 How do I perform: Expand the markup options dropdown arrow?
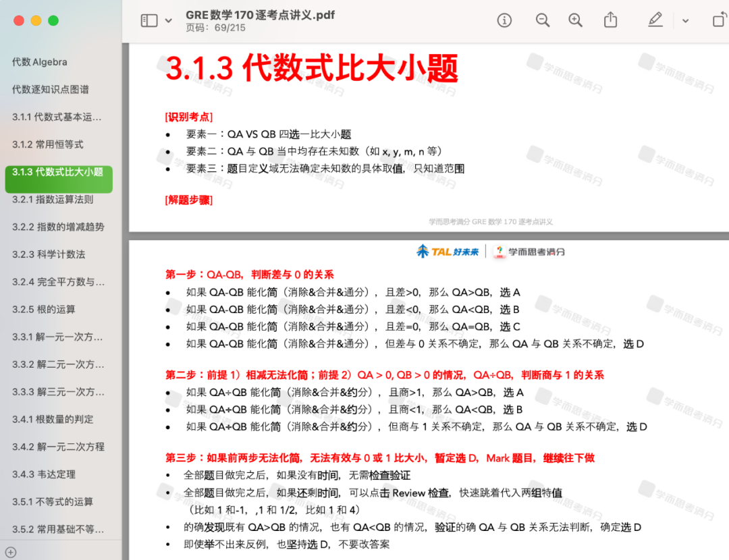[x=685, y=20]
